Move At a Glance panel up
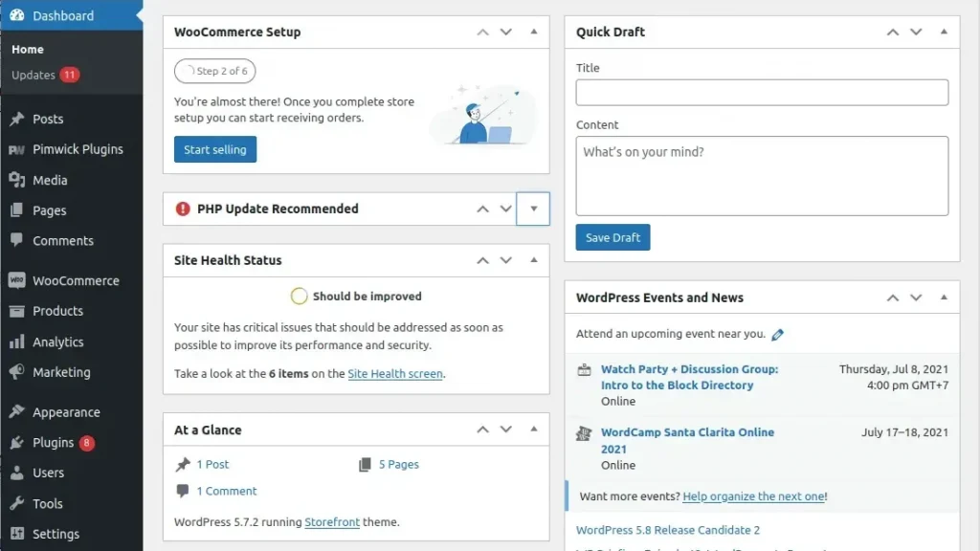Viewport: 980px width, 551px height. pyautogui.click(x=482, y=430)
